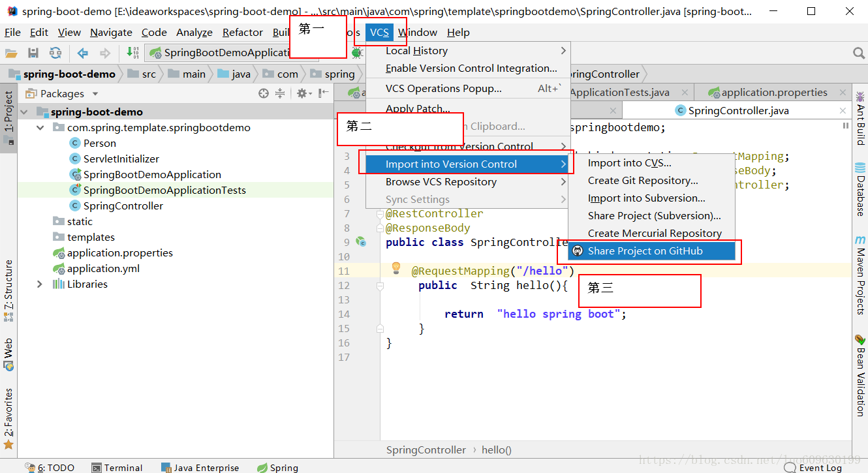Viewport: 868px width, 473px height.
Task: Select Share Project (Subversion)
Action: pyautogui.click(x=652, y=215)
